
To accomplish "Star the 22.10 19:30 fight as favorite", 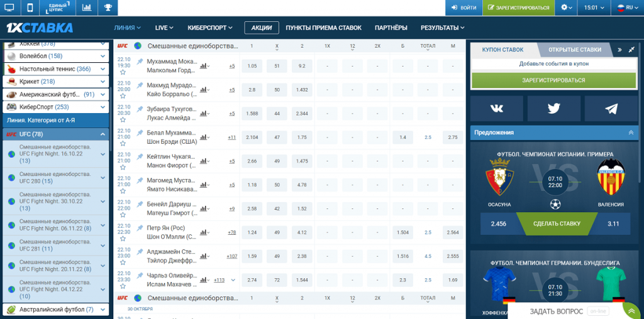I will click(x=123, y=72).
